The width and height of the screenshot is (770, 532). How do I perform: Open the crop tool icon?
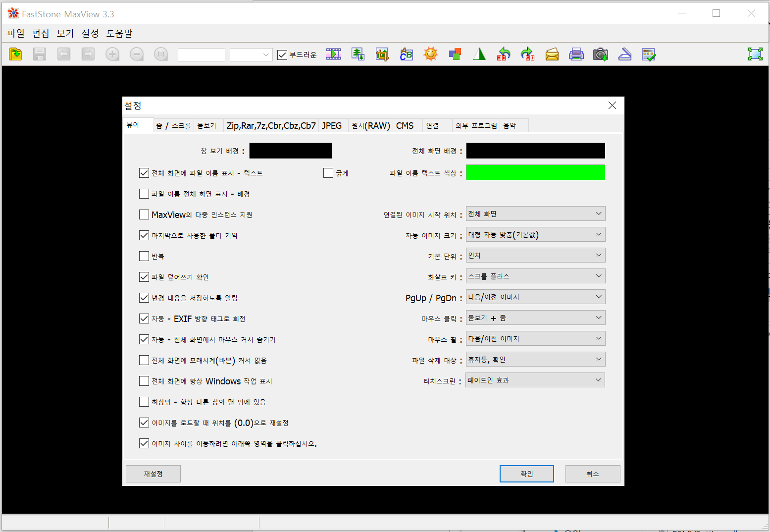(x=382, y=54)
